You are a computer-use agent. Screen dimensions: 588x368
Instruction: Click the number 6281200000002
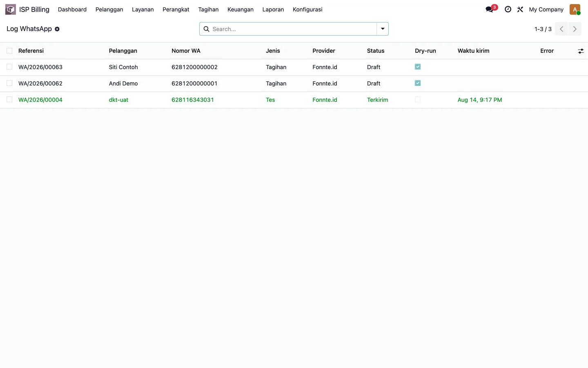pos(194,67)
